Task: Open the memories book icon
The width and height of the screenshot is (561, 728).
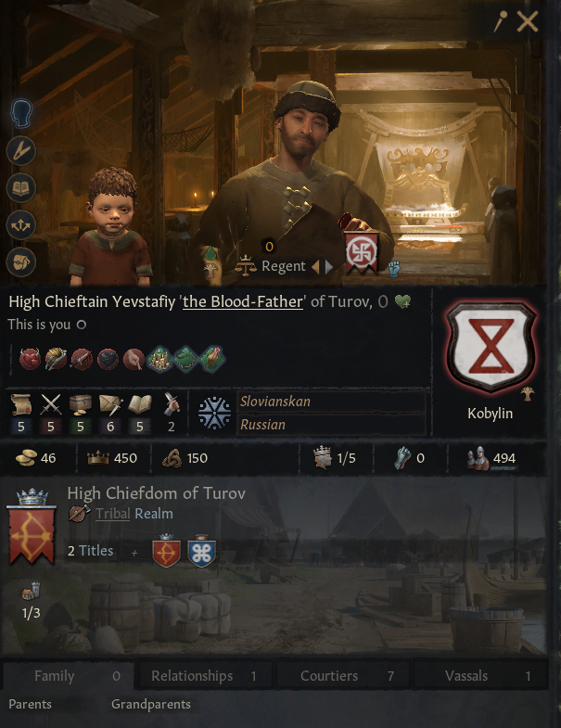Action: 21,187
